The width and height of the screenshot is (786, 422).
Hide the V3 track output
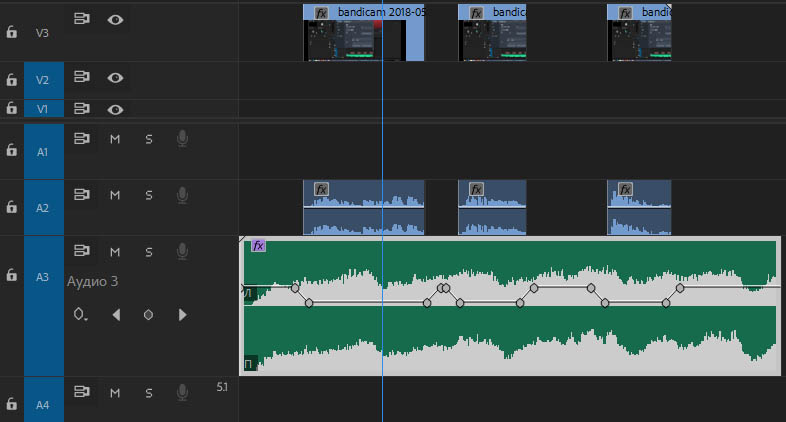115,20
